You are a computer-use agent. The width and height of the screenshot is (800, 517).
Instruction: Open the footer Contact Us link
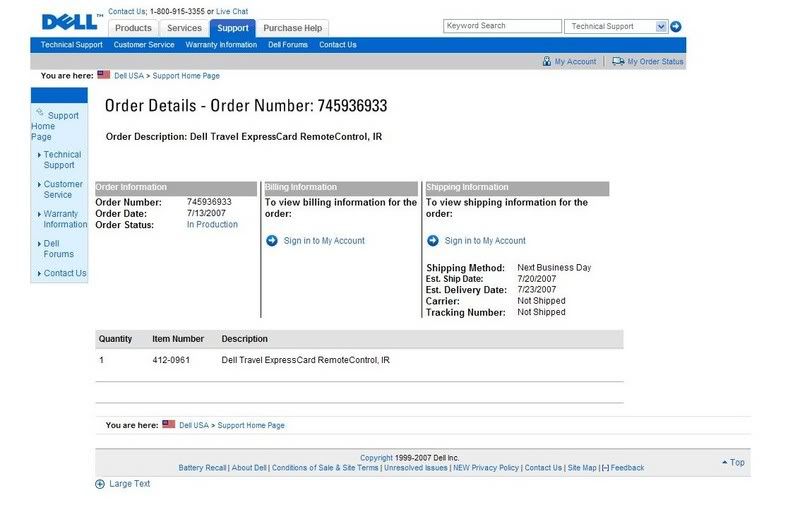(543, 467)
